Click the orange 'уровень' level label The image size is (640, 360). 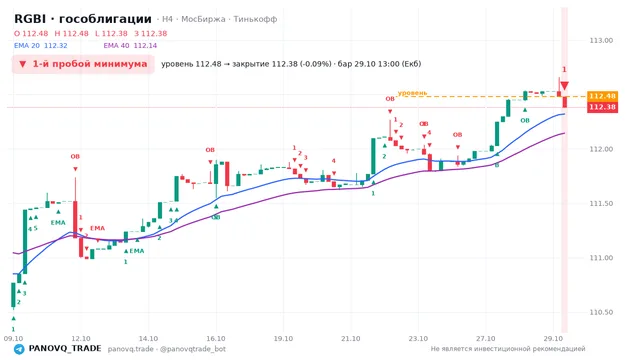pyautogui.click(x=412, y=93)
